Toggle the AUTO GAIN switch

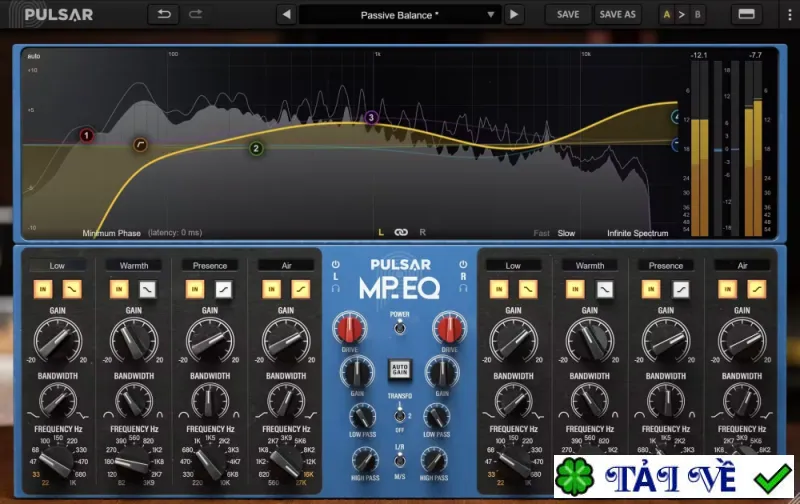coord(399,369)
